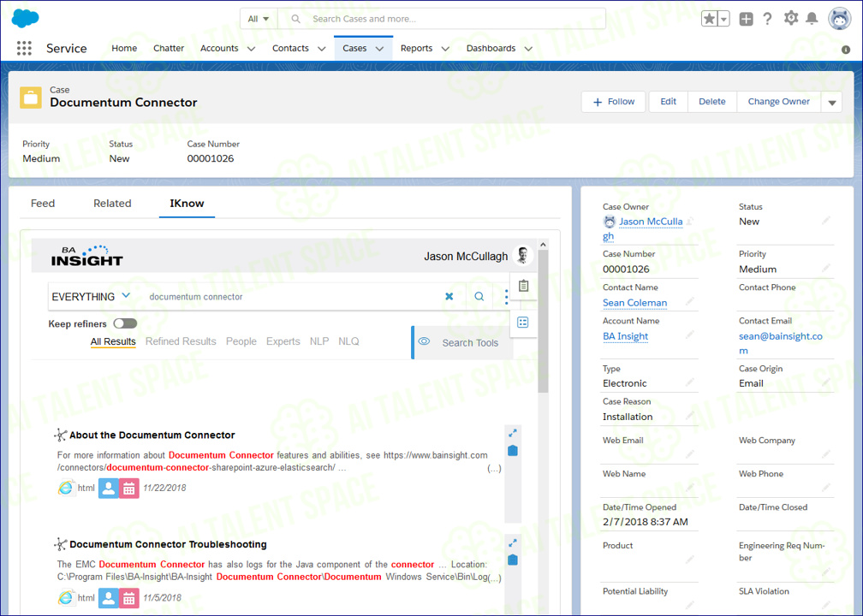This screenshot has width=863, height=616.
Task: Expand the Dashboards nav dropdown chevron
Action: click(528, 49)
